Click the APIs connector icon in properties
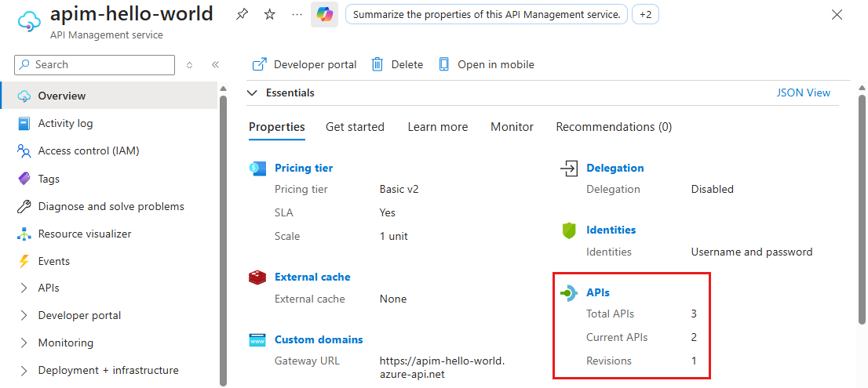 [569, 293]
